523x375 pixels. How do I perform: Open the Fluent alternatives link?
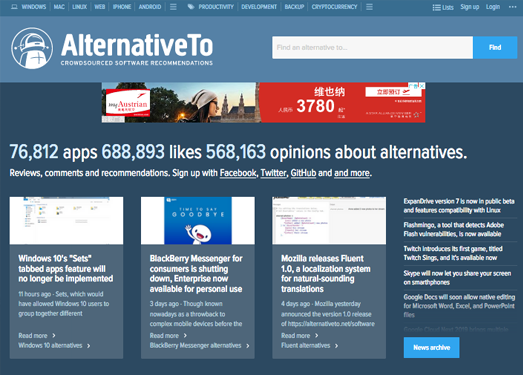[306, 345]
